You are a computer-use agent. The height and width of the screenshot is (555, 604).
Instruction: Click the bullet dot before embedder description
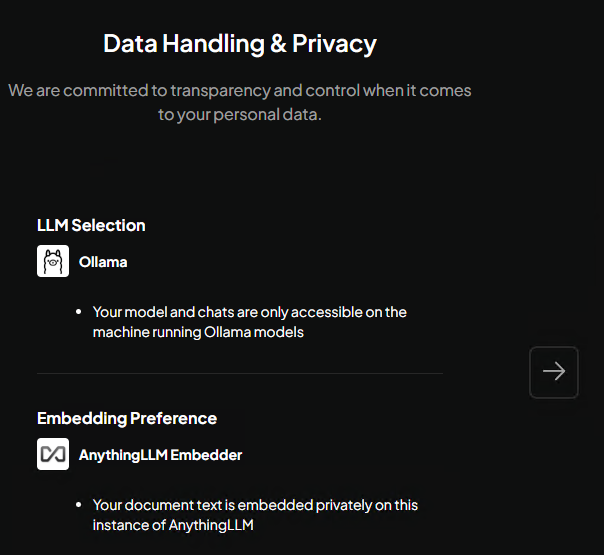tap(79, 505)
